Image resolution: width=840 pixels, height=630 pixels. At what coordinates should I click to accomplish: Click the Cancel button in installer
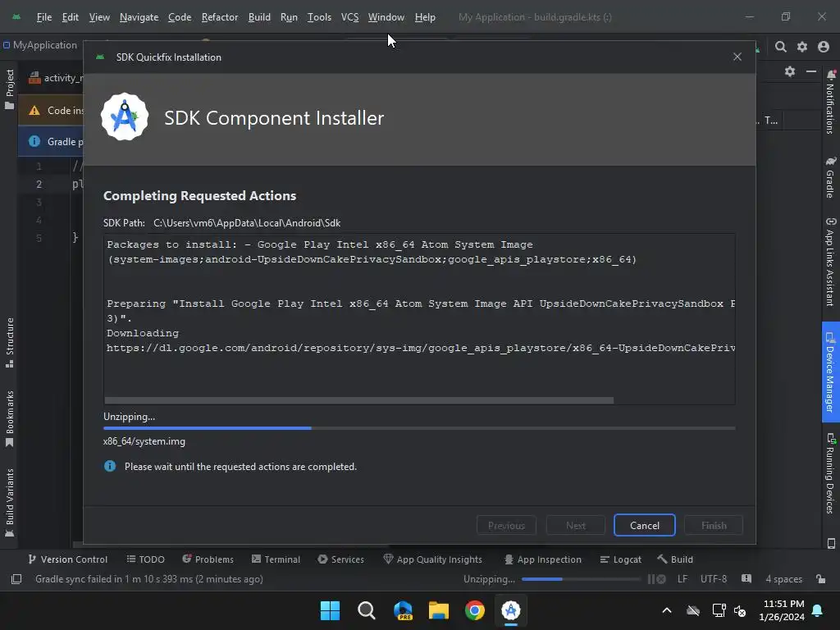(645, 526)
